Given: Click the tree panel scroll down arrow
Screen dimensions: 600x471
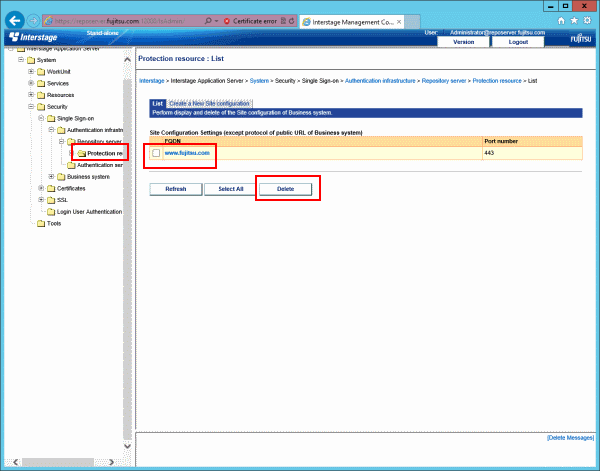Looking at the screenshot, I should click(x=127, y=446).
